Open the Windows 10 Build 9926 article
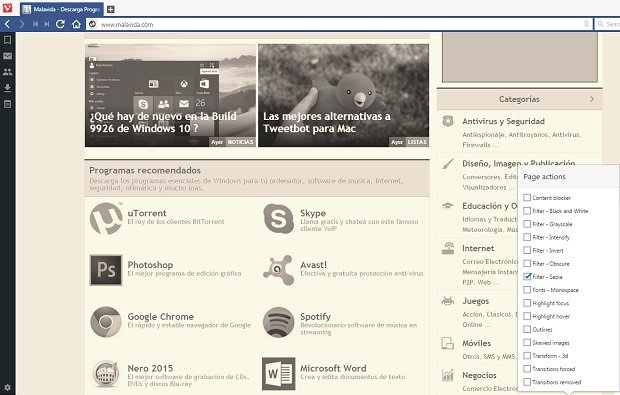This screenshot has height=395, width=620. point(170,95)
